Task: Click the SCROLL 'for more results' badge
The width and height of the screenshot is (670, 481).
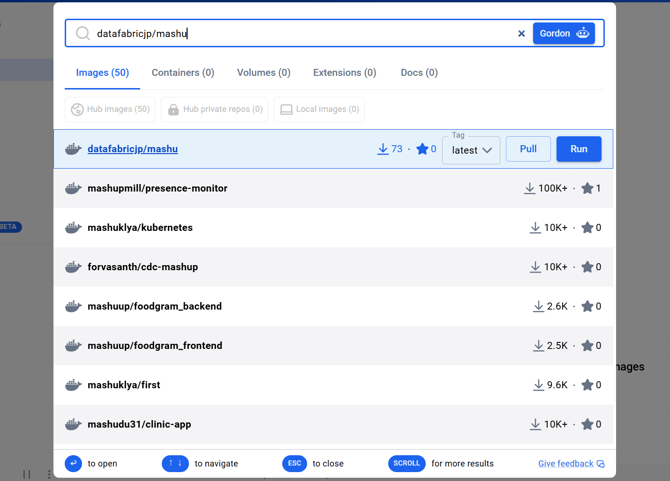Action: coord(406,463)
